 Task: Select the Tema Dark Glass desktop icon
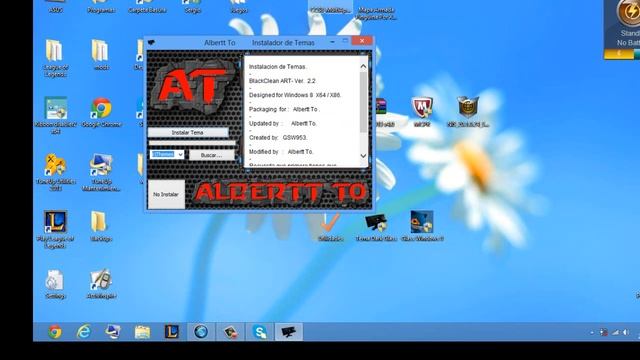(376, 227)
